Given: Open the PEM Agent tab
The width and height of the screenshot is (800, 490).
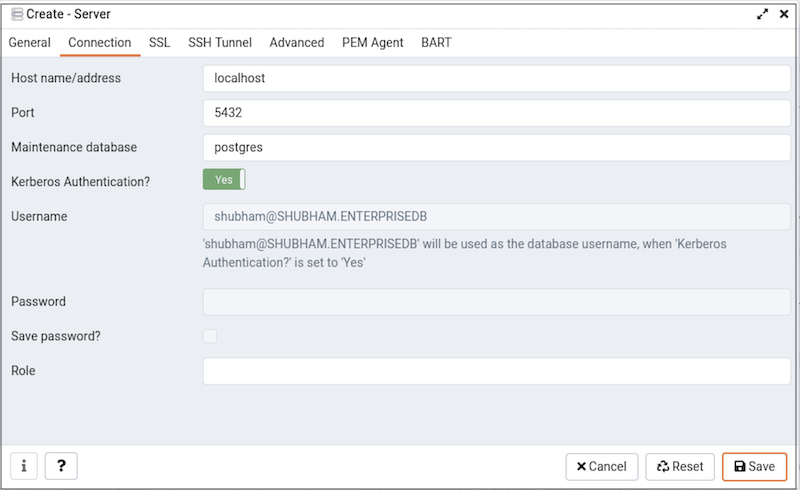Looking at the screenshot, I should (x=372, y=42).
